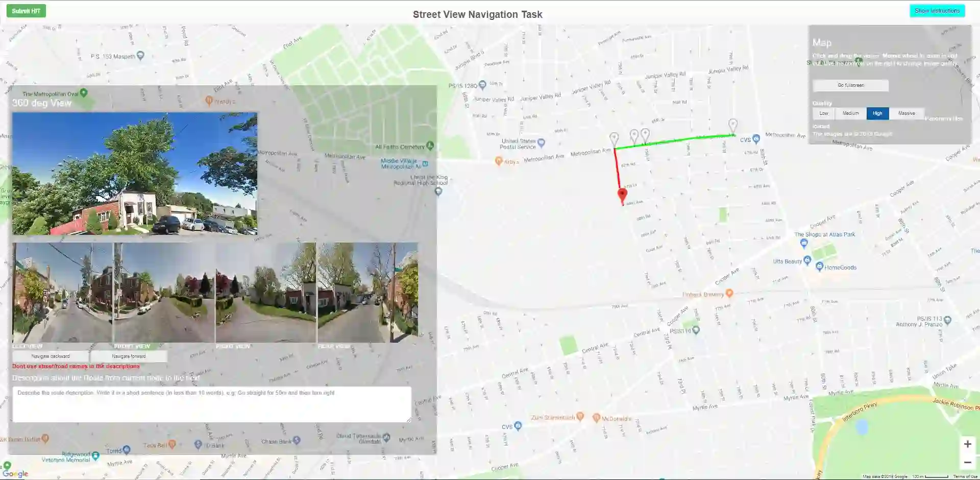The width and height of the screenshot is (980, 480).
Task: Click the 'Quality' label
Action: (x=822, y=103)
